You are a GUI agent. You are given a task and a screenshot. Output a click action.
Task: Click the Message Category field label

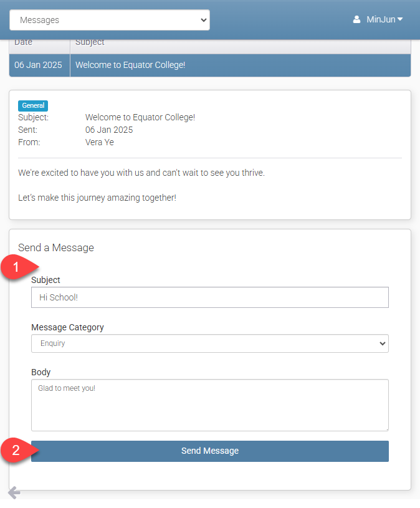coord(67,327)
